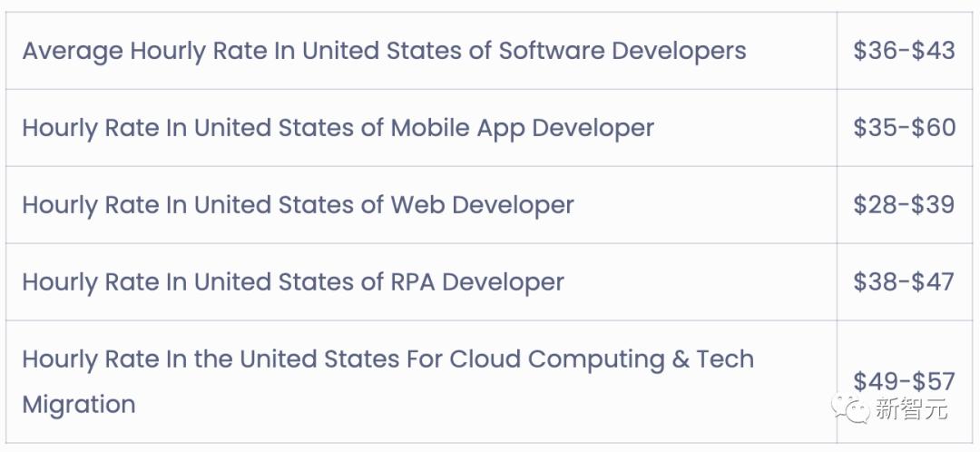The height and width of the screenshot is (452, 980).
Task: Click the 新智元 watermark text
Action: click(911, 409)
